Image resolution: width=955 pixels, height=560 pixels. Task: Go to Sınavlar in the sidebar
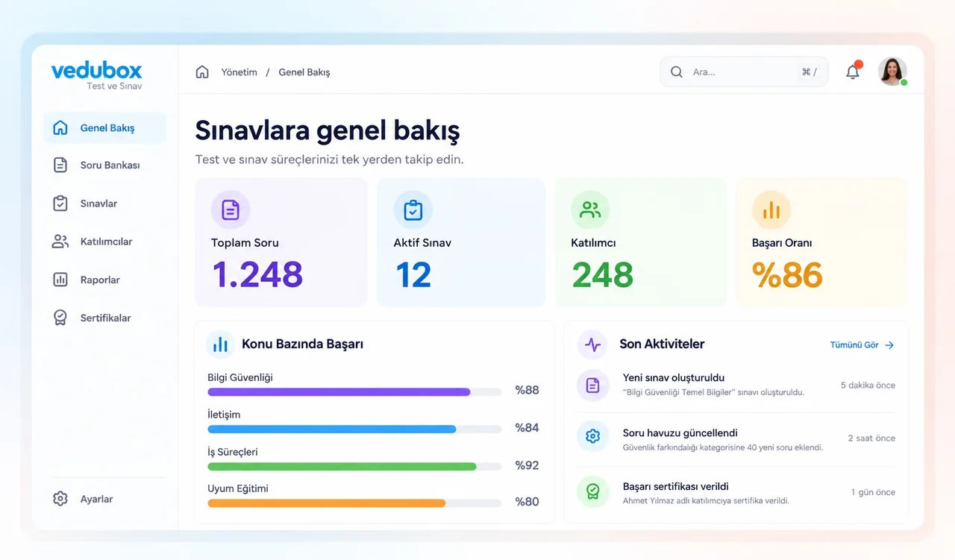pos(104,203)
